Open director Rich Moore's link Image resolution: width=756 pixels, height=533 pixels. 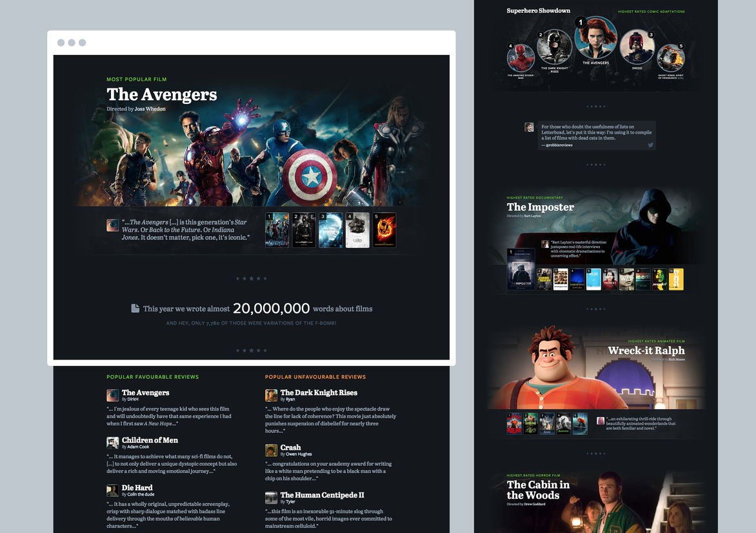(x=677, y=359)
